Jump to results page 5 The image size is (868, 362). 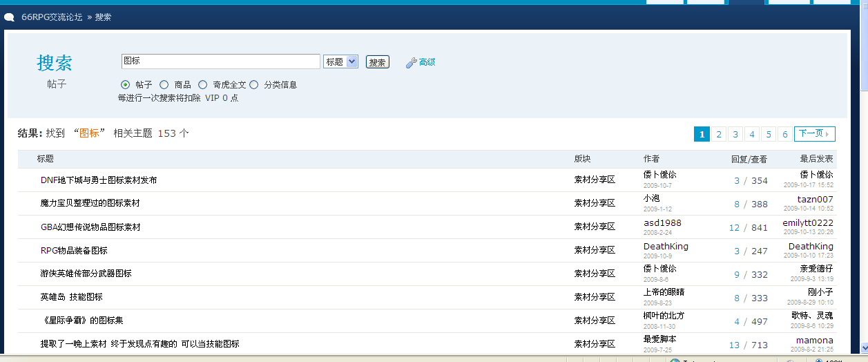(769, 134)
